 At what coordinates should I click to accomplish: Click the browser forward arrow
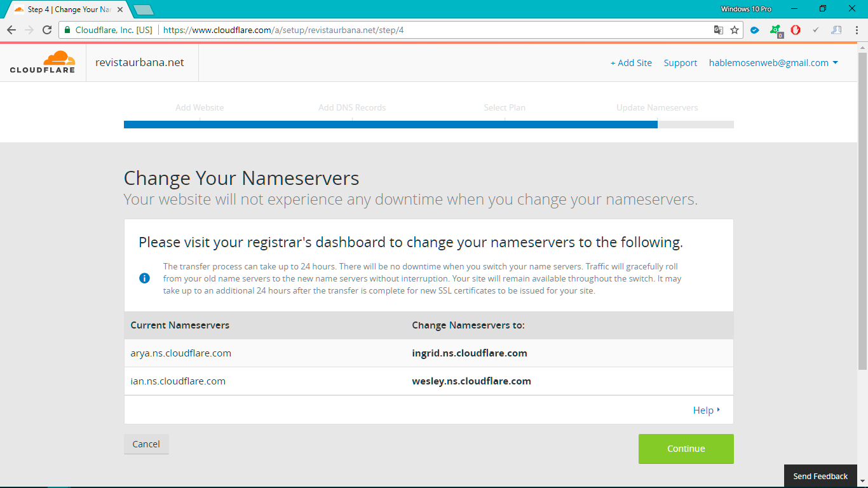pyautogui.click(x=29, y=30)
